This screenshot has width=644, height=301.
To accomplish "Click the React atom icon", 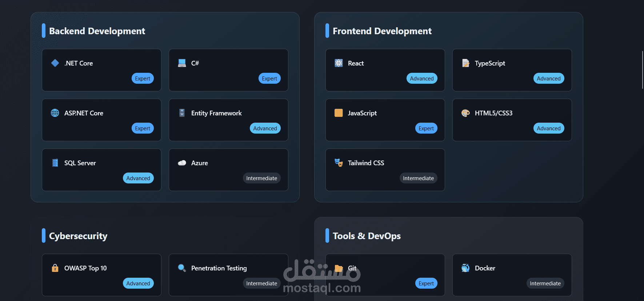I will pos(339,63).
